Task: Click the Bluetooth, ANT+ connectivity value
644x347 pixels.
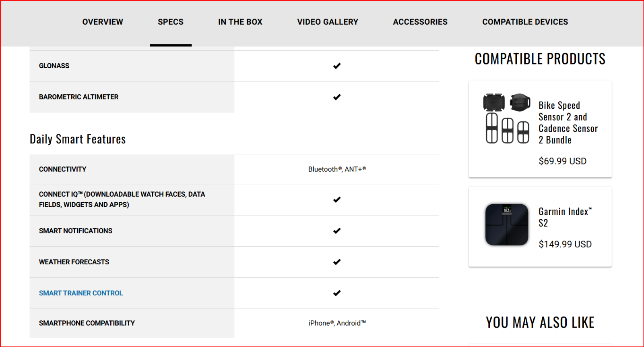Action: 337,169
